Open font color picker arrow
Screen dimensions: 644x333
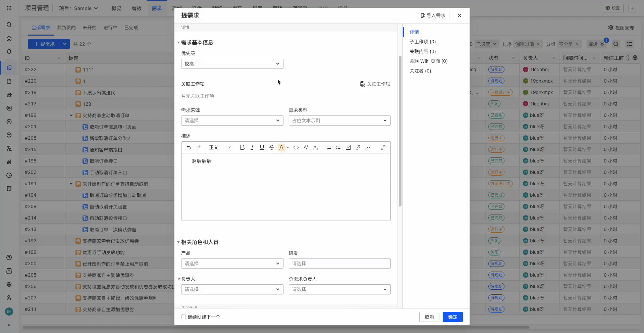[288, 147]
